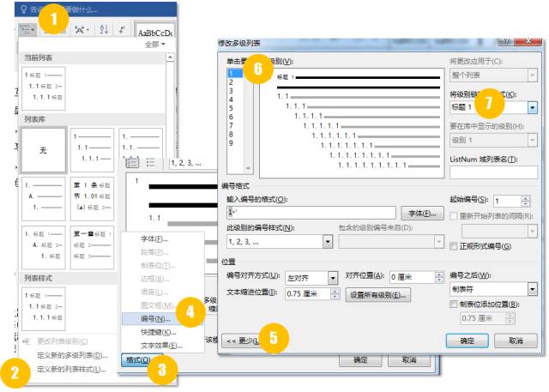Enable the 制表位添加位置 checkbox
This screenshot has height=392, width=549.
[455, 305]
